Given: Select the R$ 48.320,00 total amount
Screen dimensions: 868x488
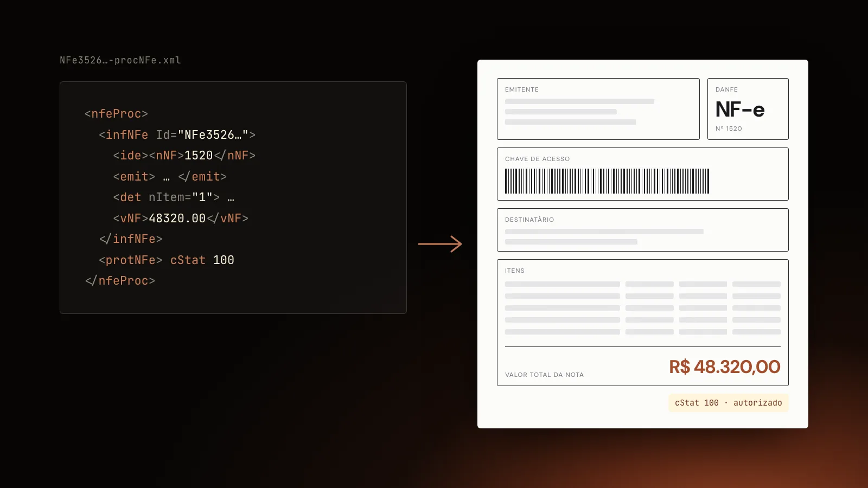Looking at the screenshot, I should tap(725, 367).
